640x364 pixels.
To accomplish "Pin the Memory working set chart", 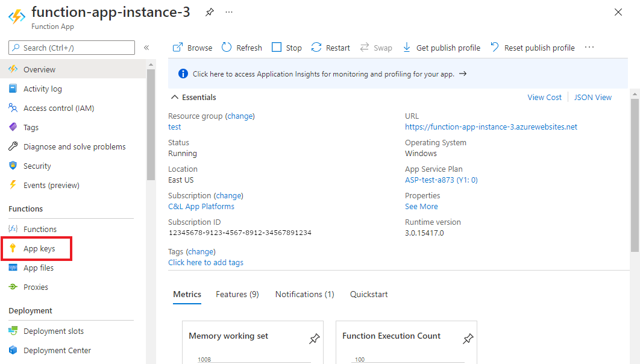I will click(x=314, y=339).
